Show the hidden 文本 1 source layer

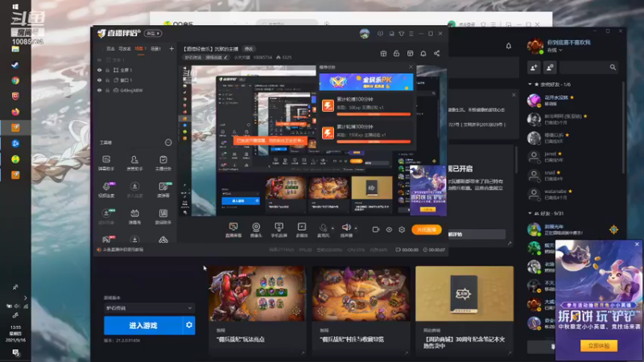99,60
